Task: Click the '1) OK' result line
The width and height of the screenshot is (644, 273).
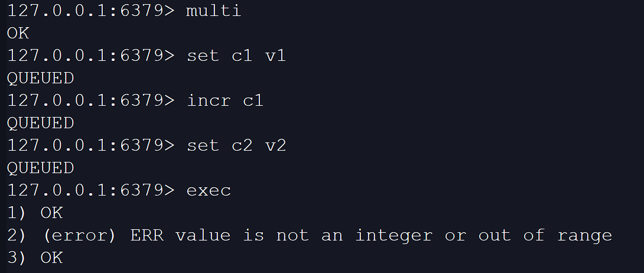Action: pos(35,213)
